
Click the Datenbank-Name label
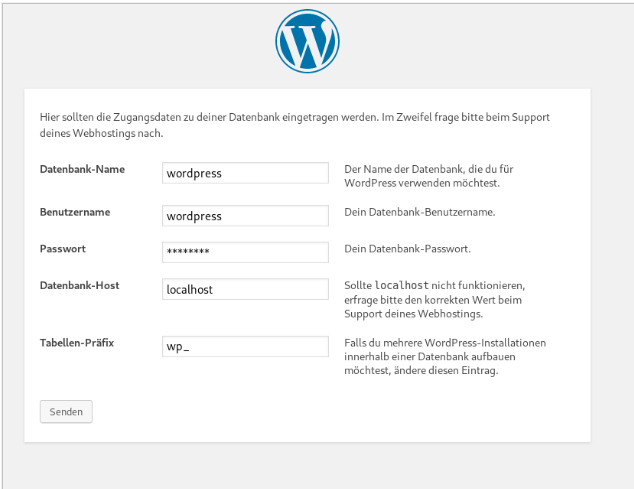pos(82,169)
